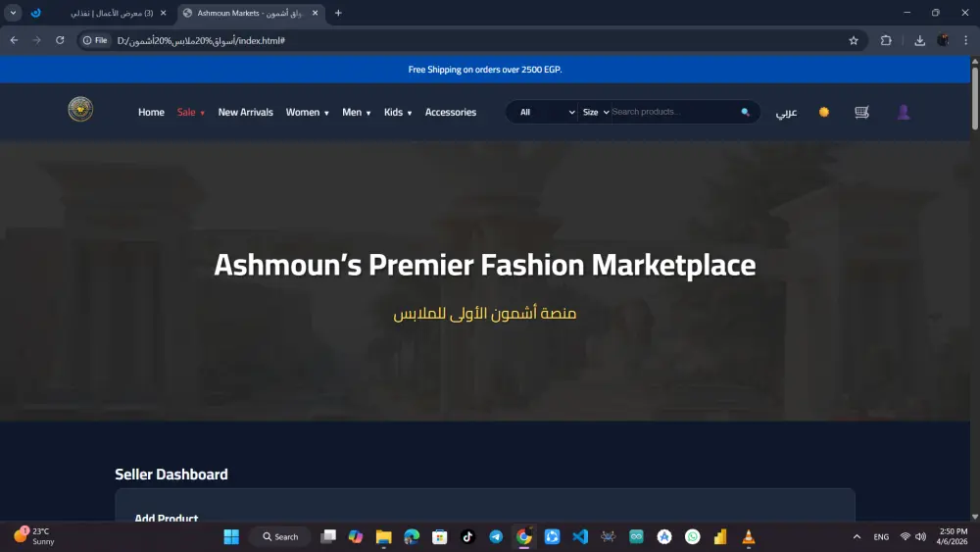Open VLC media player from taskbar
Image resolution: width=980 pixels, height=552 pixels.
click(x=749, y=536)
